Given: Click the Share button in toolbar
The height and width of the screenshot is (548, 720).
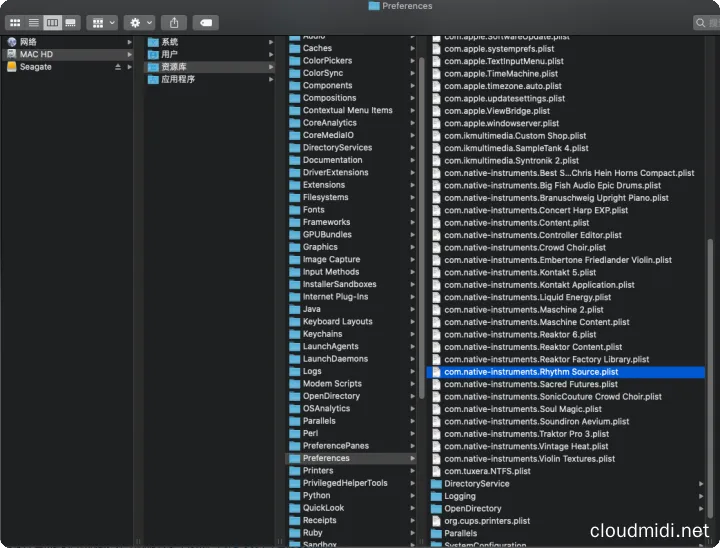Looking at the screenshot, I should pyautogui.click(x=174, y=22).
